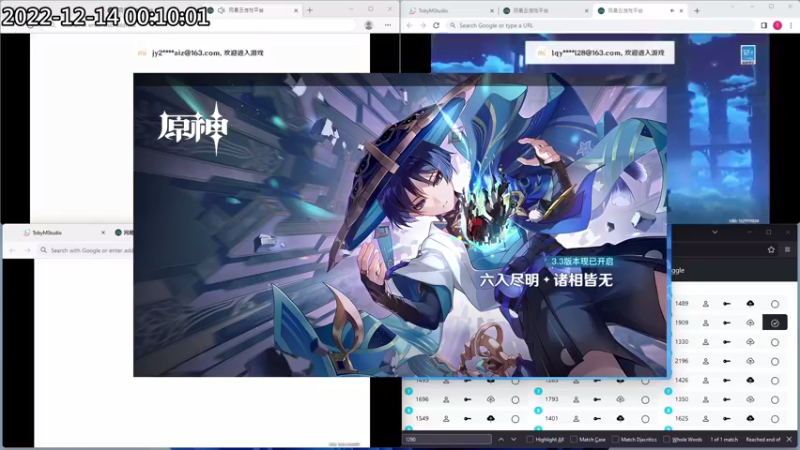
Task: Click the cloud icon in row 1696
Action: pos(490,399)
